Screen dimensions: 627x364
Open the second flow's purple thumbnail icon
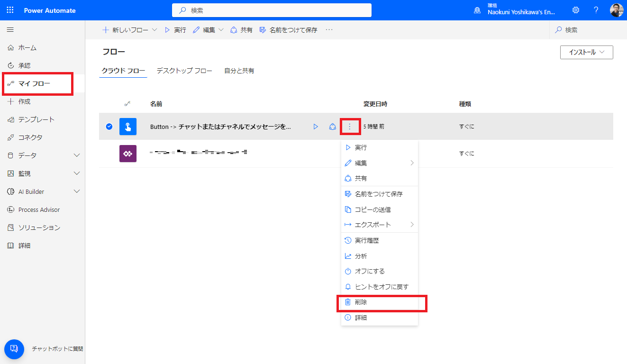point(127,153)
